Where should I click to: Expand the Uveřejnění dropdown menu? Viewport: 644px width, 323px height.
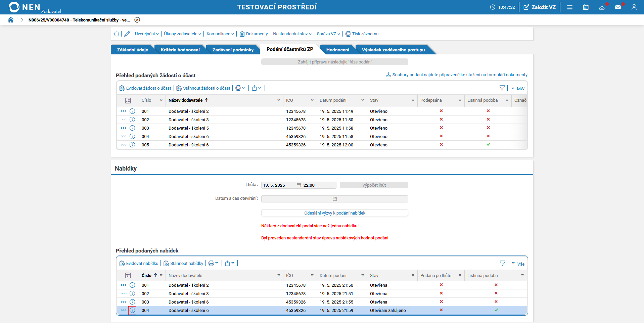coord(147,34)
